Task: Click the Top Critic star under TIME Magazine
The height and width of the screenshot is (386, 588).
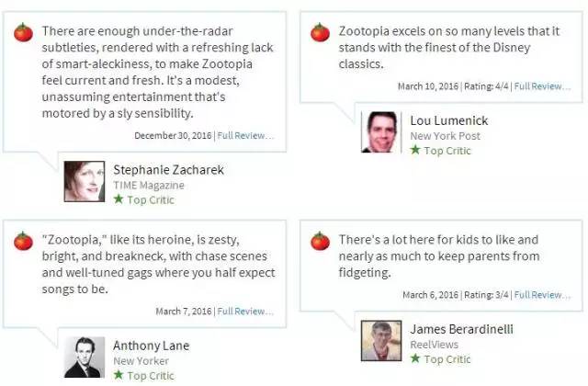Action: point(118,199)
